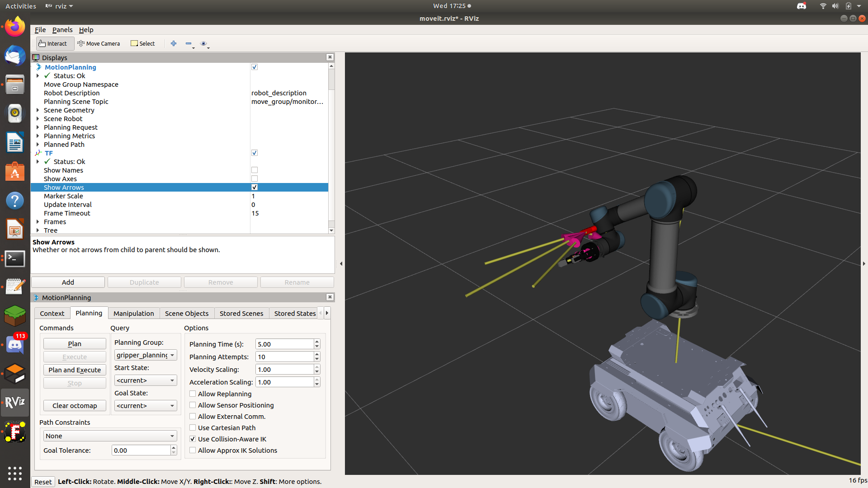This screenshot has width=868, height=488.
Task: Uncheck the TF display checkbox
Action: pyautogui.click(x=255, y=153)
